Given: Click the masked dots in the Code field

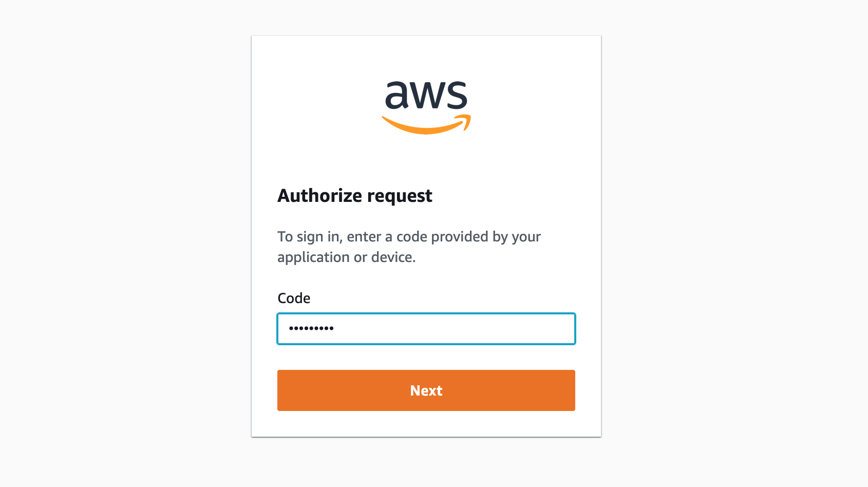Looking at the screenshot, I should coord(311,328).
